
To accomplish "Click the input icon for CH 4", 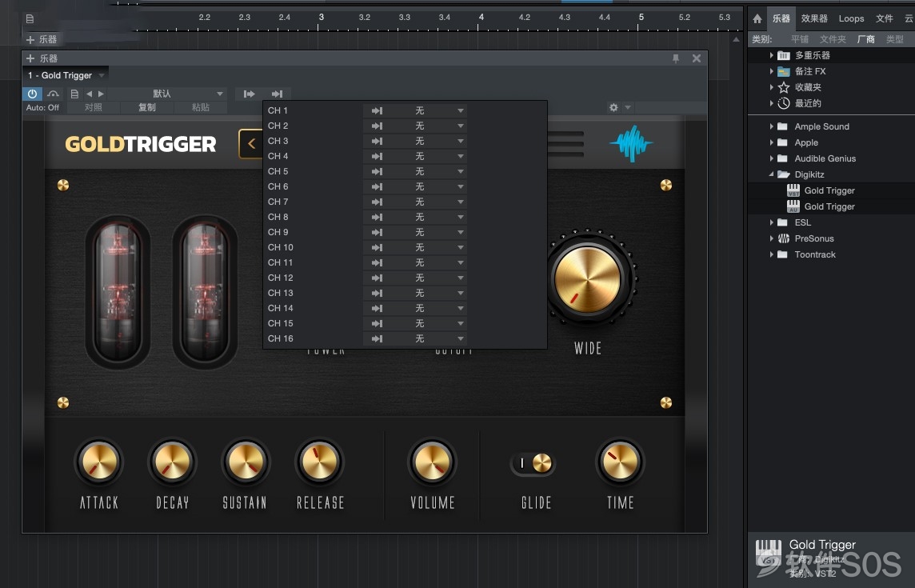I will [x=377, y=156].
